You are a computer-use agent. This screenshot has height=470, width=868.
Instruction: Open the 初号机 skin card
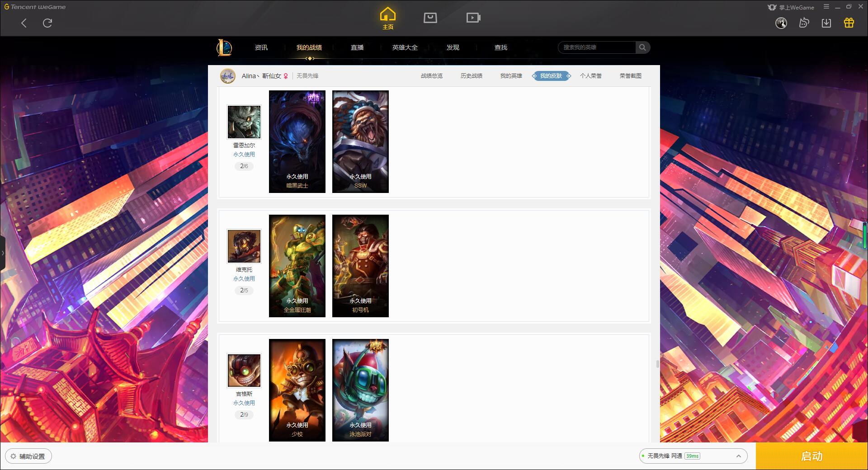360,266
